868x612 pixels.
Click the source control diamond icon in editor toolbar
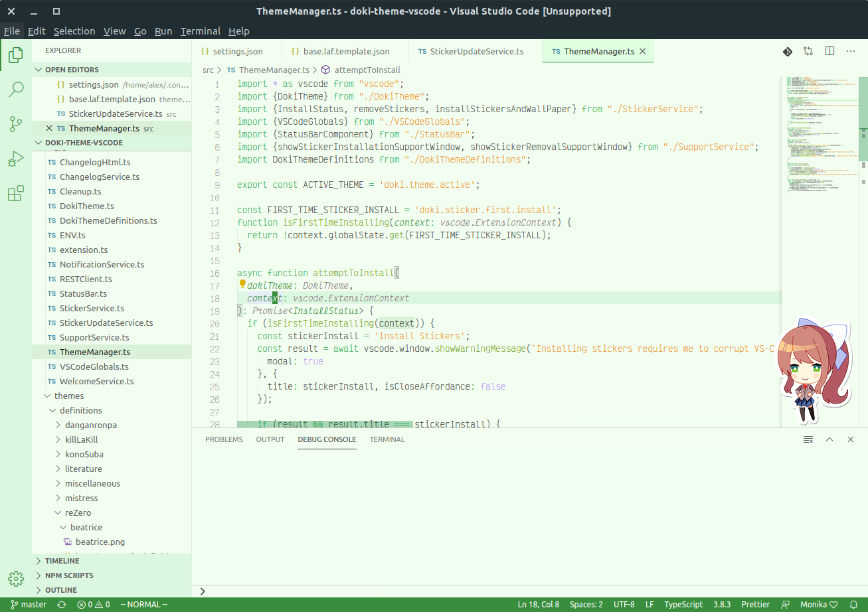(x=787, y=51)
